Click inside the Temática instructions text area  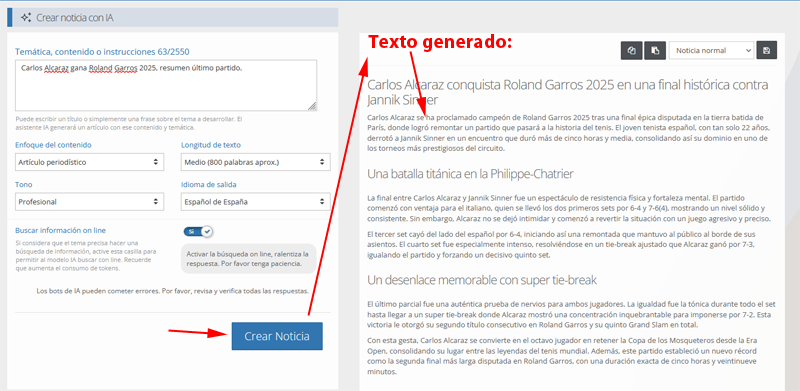(166, 85)
